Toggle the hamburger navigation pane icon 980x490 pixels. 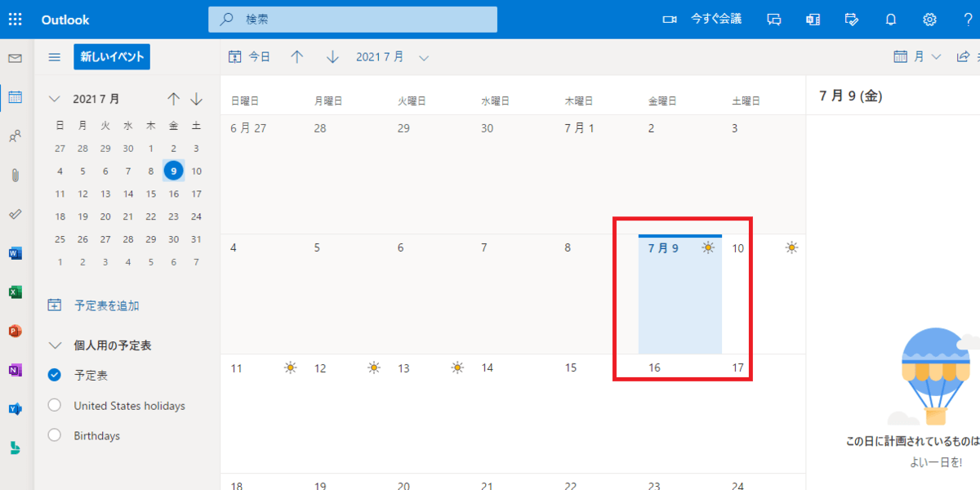55,57
